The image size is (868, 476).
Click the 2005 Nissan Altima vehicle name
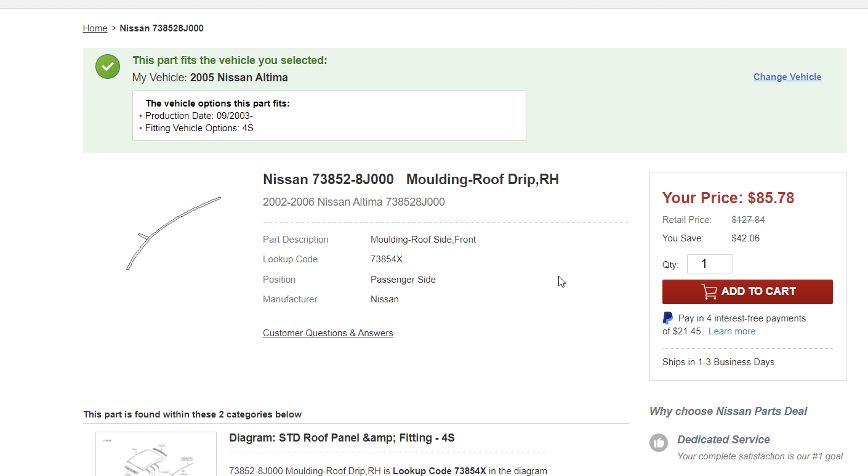[x=239, y=78]
